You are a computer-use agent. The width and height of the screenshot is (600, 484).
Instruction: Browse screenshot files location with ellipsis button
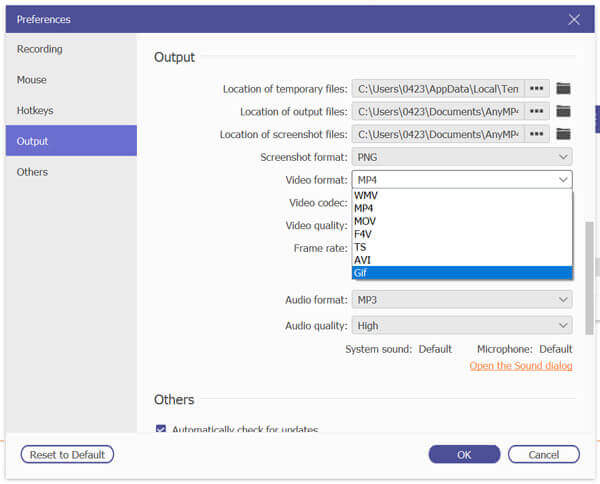point(536,134)
